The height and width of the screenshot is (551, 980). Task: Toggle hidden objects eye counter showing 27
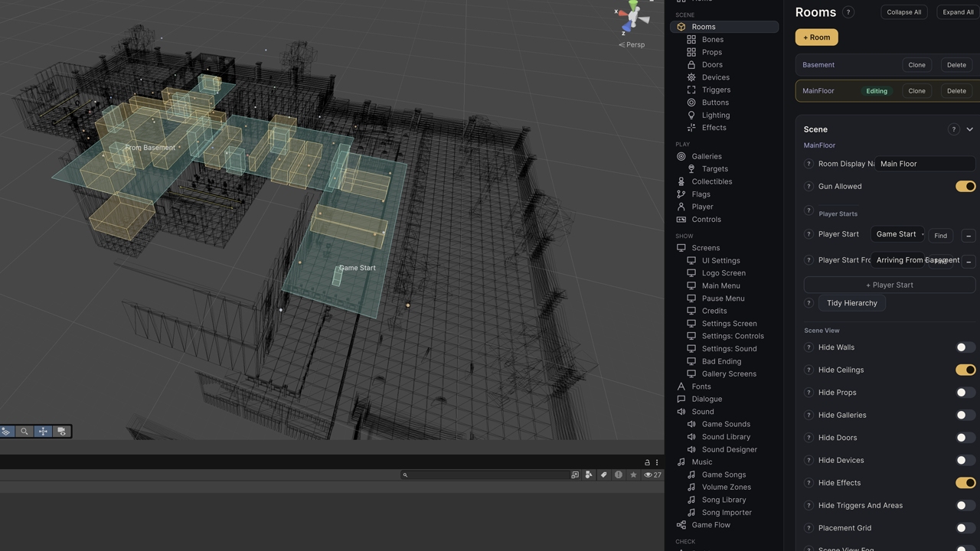point(652,474)
